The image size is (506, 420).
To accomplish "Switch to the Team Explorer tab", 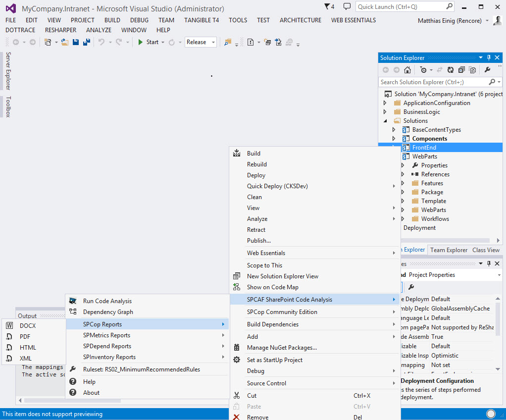I will pos(449,250).
